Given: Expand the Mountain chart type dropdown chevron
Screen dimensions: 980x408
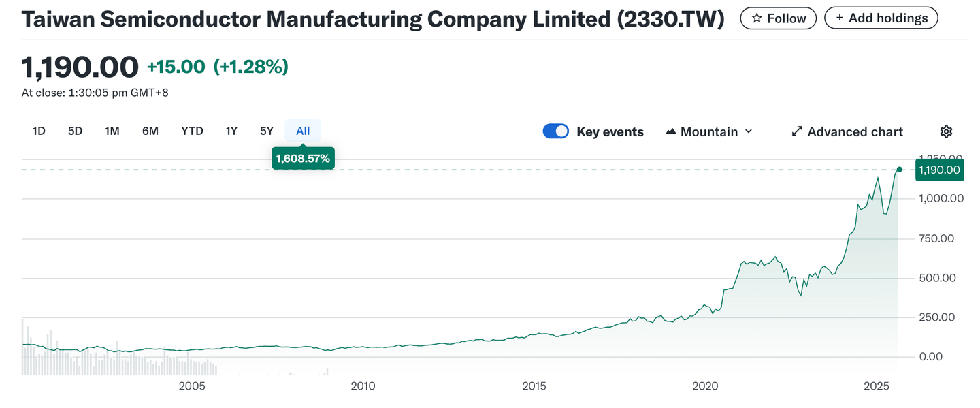Looking at the screenshot, I should coord(749,131).
